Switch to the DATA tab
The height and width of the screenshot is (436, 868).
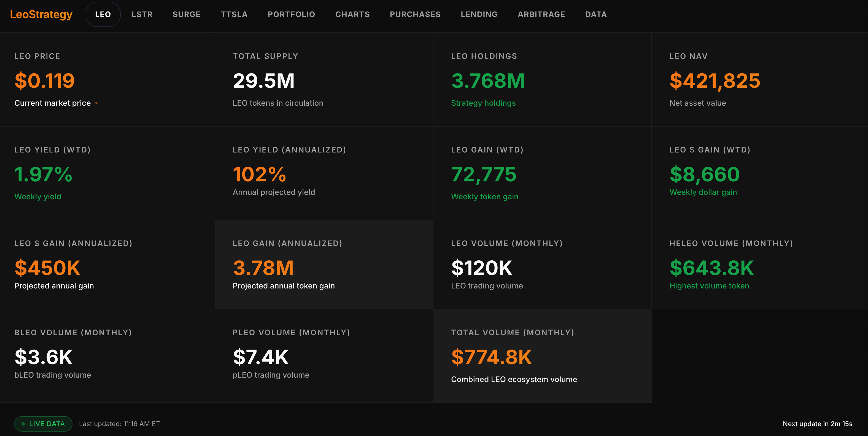596,15
